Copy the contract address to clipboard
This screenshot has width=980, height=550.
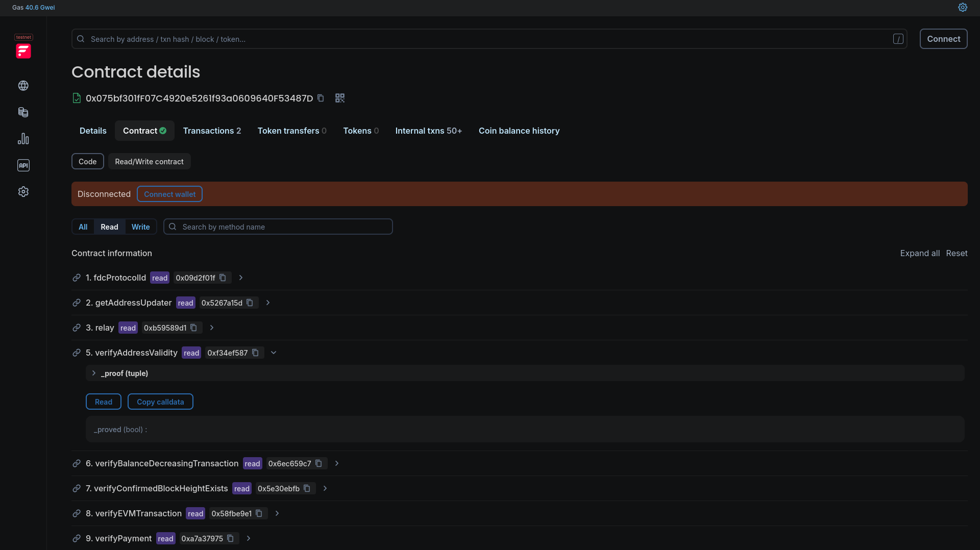(321, 98)
